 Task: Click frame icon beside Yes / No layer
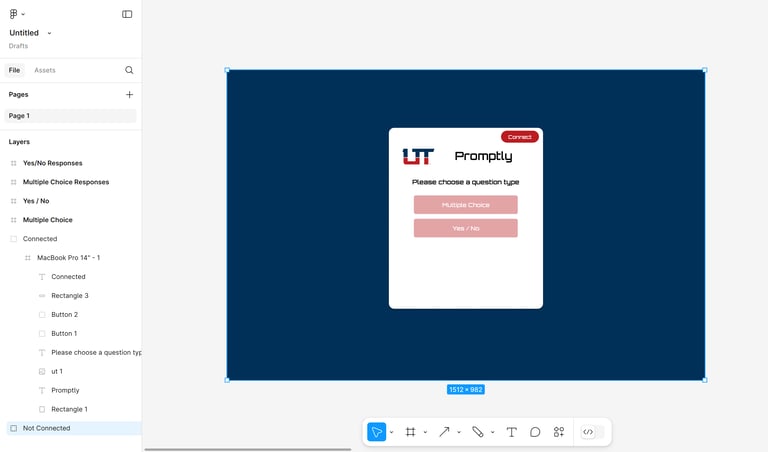14,201
